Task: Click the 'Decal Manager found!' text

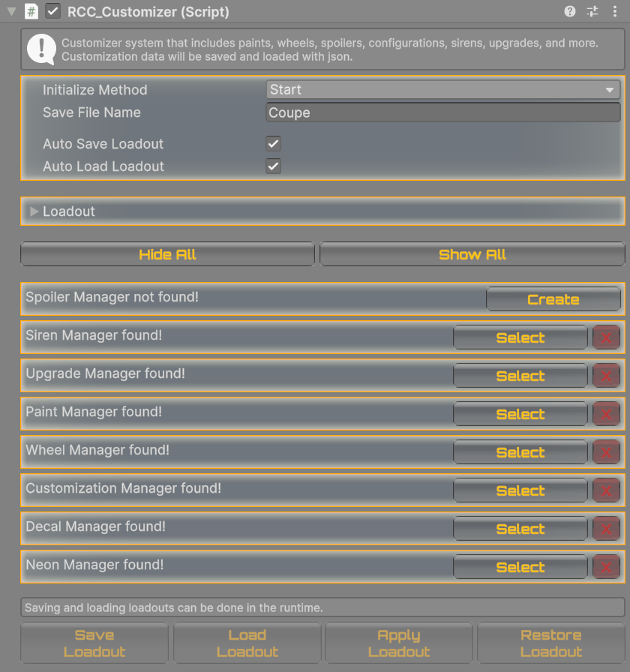Action: [x=95, y=526]
